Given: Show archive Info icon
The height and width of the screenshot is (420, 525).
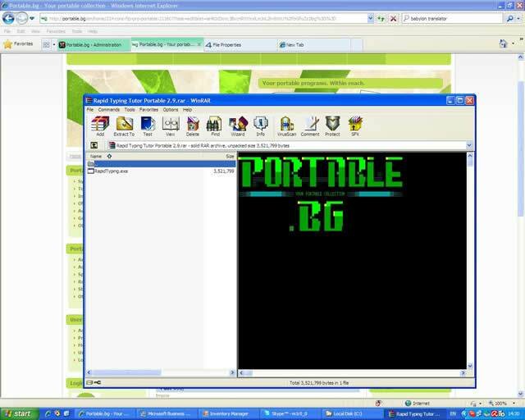Looking at the screenshot, I should click(x=261, y=126).
